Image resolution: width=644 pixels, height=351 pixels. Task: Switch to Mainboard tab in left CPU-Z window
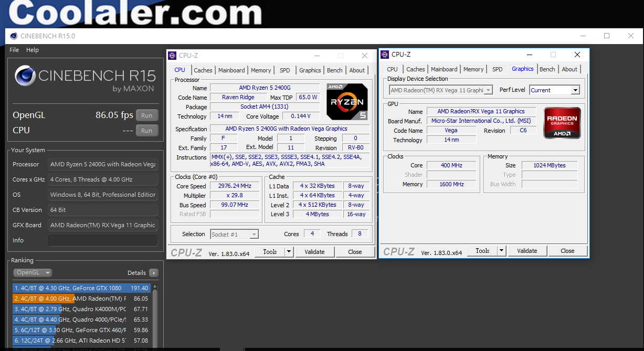click(231, 70)
